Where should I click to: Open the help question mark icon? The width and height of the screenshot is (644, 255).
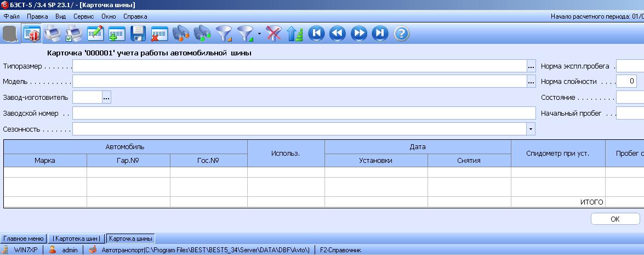(x=402, y=34)
